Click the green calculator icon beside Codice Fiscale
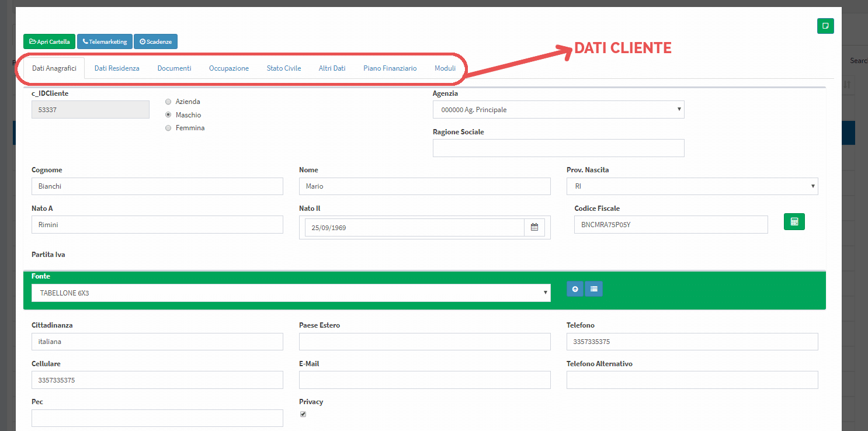Viewport: 868px width, 431px height. click(794, 222)
